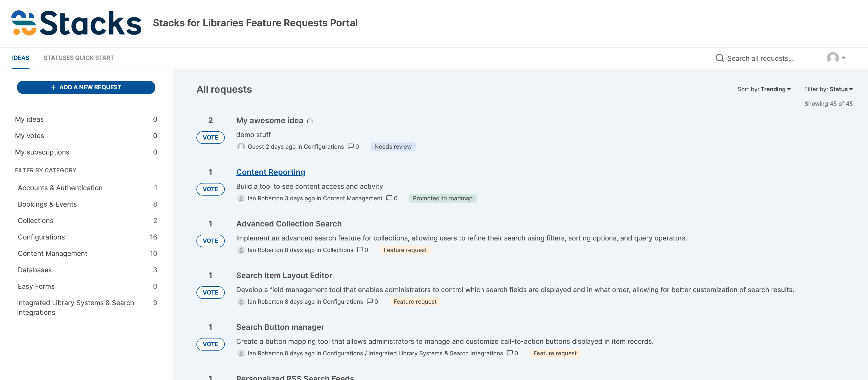
Task: Click comment icon on Search Item Layout Editor
Action: click(370, 302)
